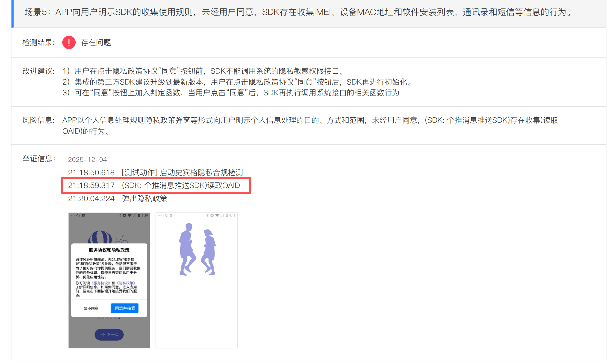Click the 存在问题 result text
613x364 pixels.
[96, 43]
